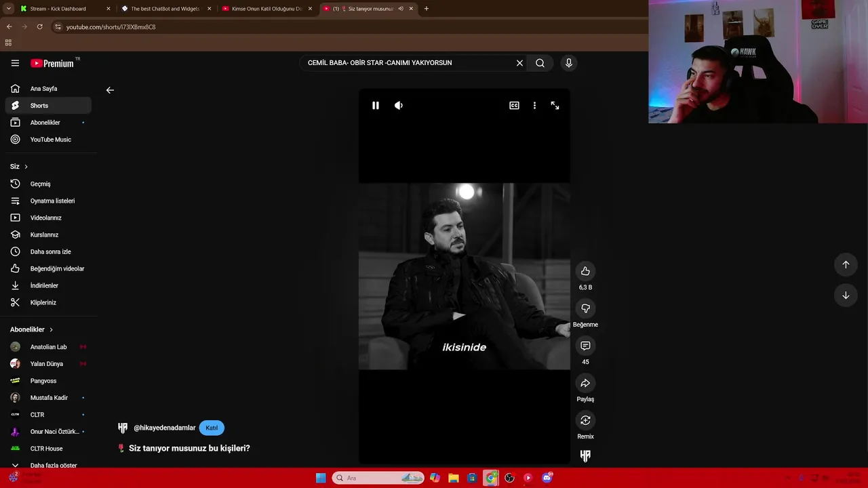
Task: Clear the search box text
Action: point(519,63)
